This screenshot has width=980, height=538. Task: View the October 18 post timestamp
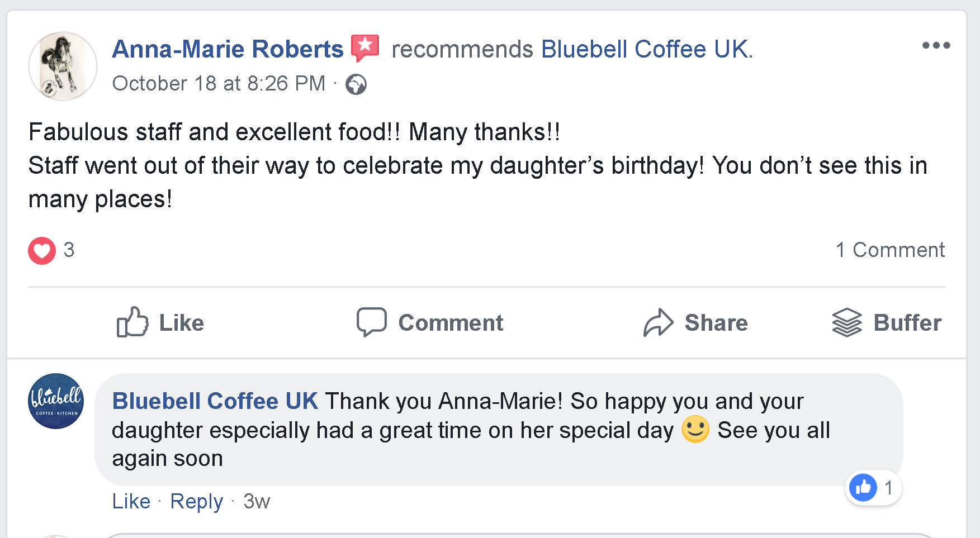[x=219, y=84]
